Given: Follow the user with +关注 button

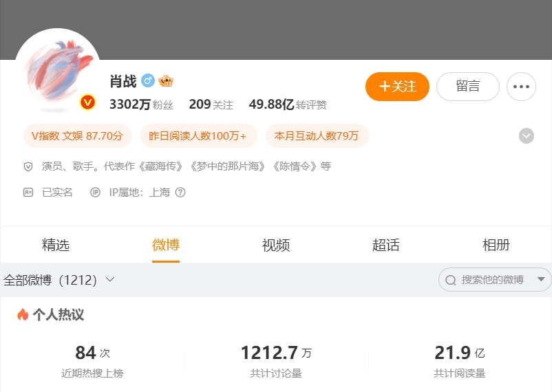Looking at the screenshot, I should point(397,87).
